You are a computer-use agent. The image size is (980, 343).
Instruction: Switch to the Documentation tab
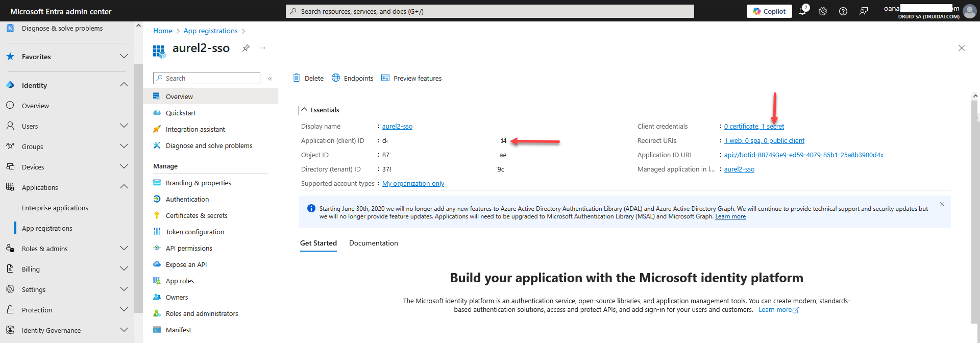tap(374, 243)
